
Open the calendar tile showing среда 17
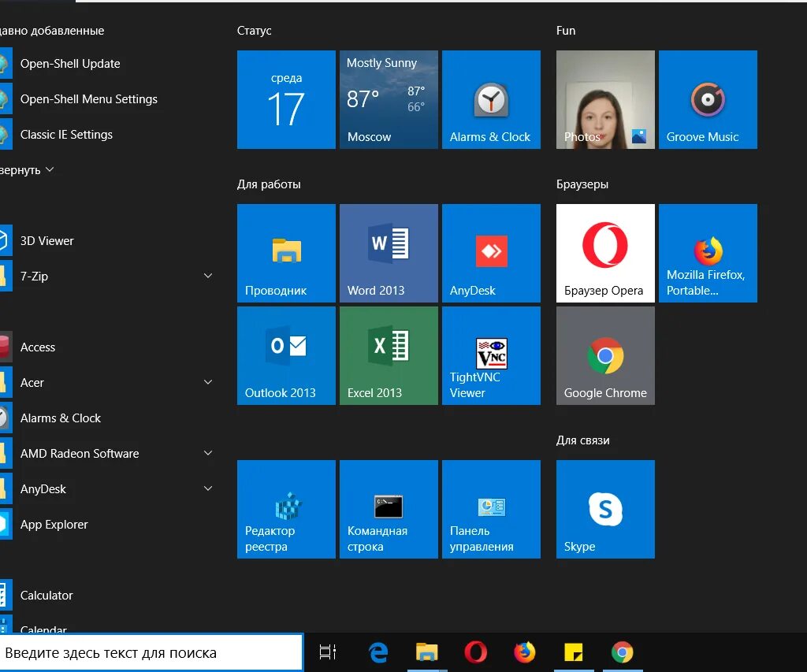(286, 99)
